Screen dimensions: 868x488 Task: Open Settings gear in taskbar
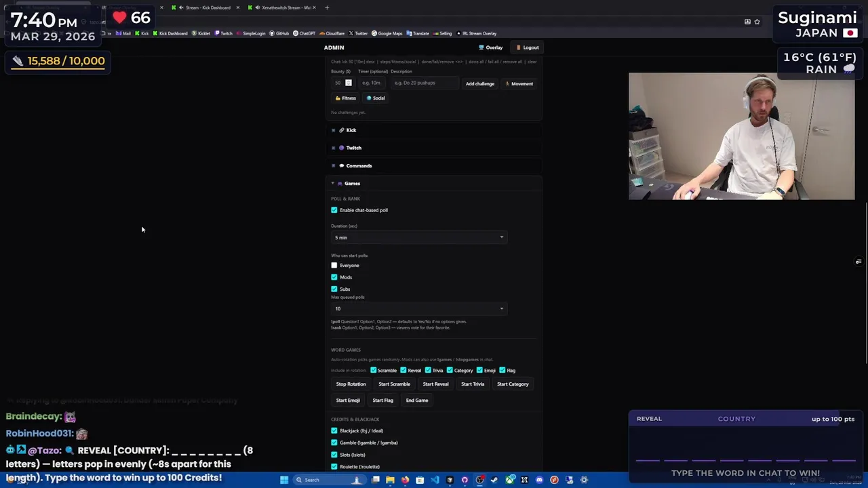pos(584,480)
